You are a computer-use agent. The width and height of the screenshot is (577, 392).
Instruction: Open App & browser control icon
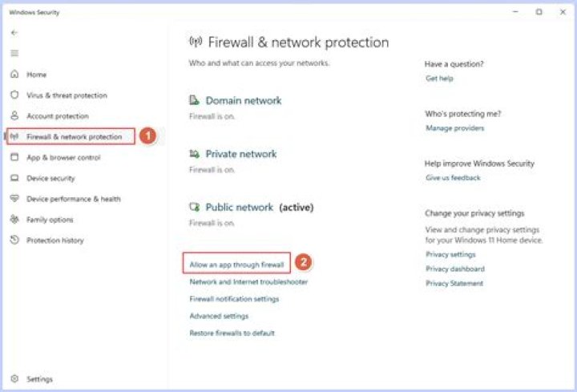click(x=14, y=158)
